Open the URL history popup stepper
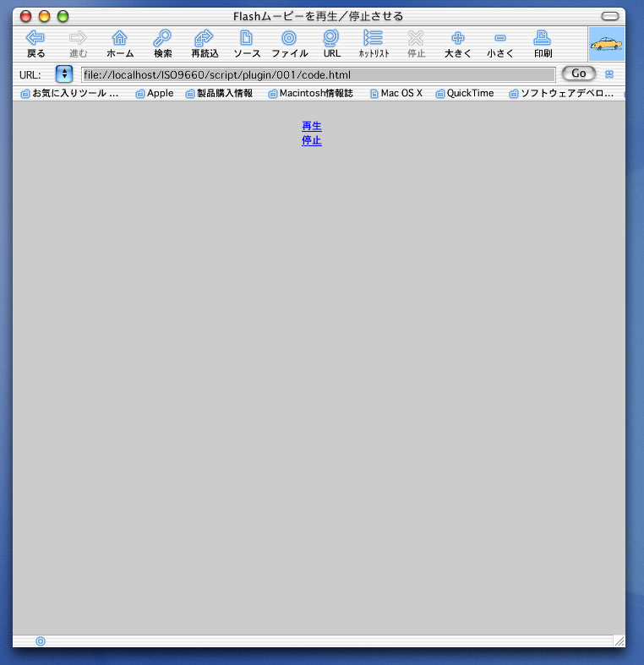Viewport: 644px width, 665px height. (x=64, y=74)
